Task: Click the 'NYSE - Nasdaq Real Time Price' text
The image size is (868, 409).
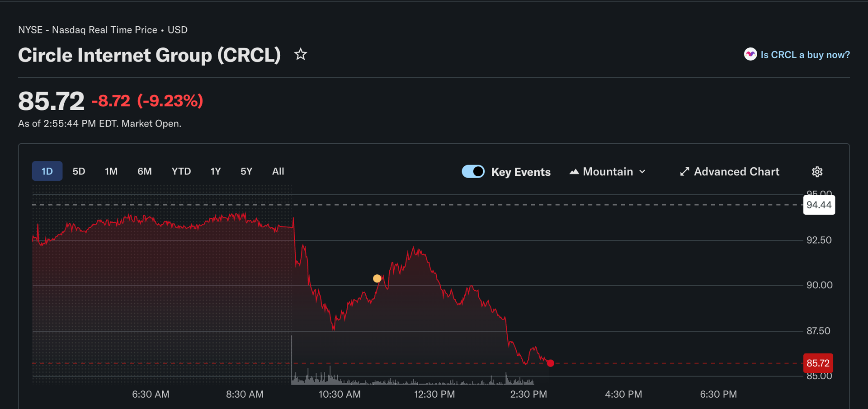Action: (88, 30)
